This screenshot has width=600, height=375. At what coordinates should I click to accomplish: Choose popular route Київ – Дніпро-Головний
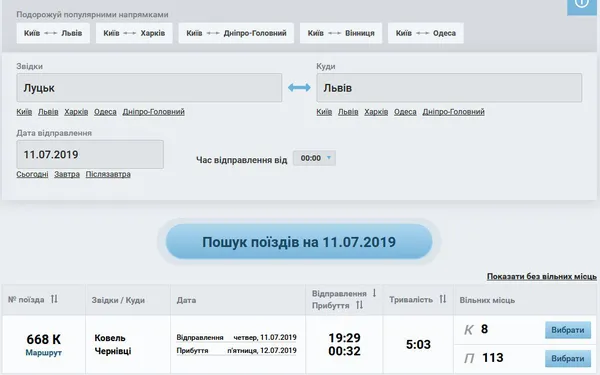(236, 33)
